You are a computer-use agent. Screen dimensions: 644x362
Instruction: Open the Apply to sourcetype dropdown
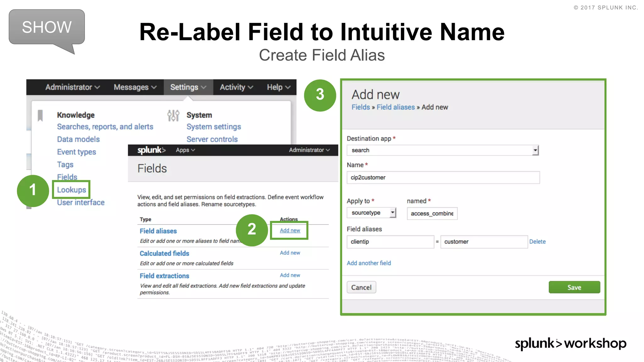click(x=371, y=213)
